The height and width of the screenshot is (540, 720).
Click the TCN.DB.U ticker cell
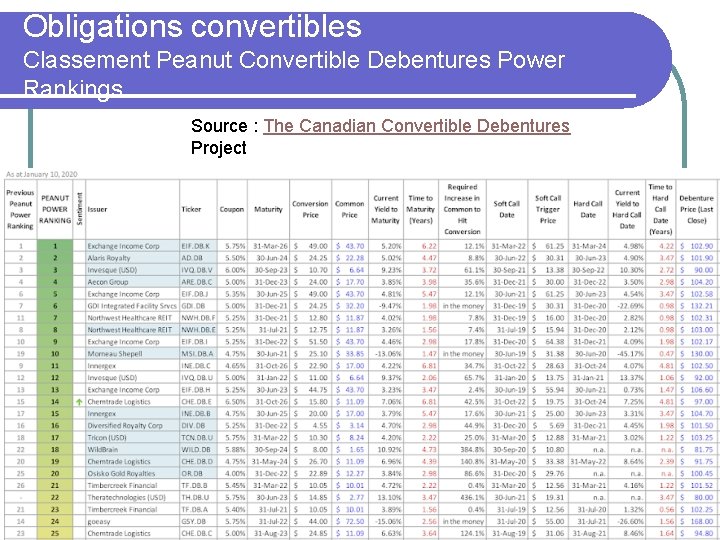pyautogui.click(x=198, y=438)
